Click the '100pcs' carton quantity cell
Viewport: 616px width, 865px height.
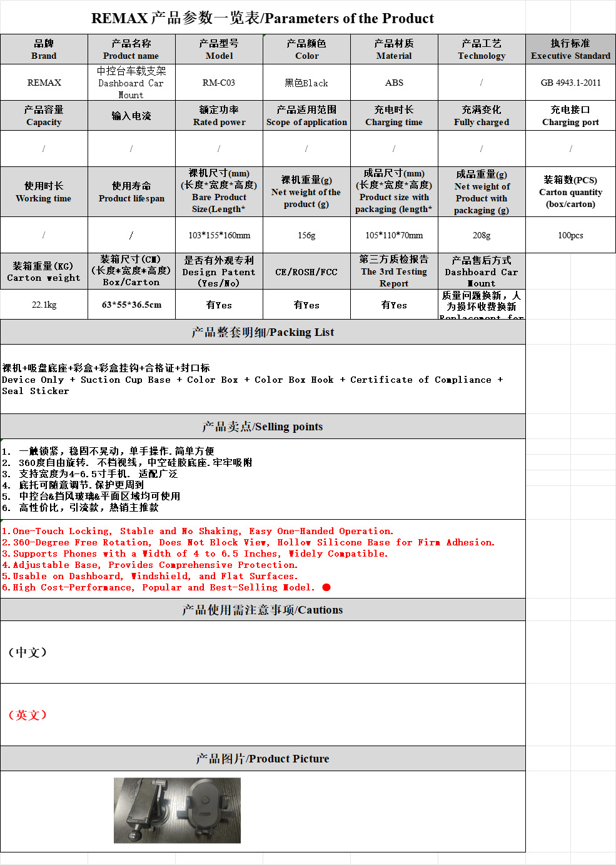[570, 235]
